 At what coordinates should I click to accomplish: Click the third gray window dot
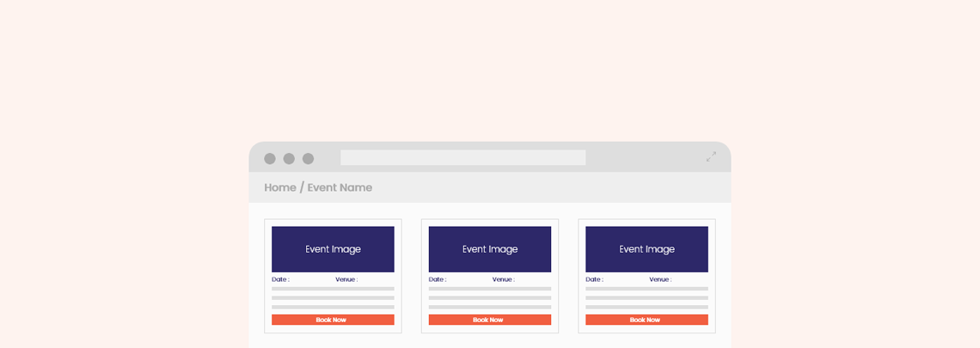pyautogui.click(x=308, y=159)
